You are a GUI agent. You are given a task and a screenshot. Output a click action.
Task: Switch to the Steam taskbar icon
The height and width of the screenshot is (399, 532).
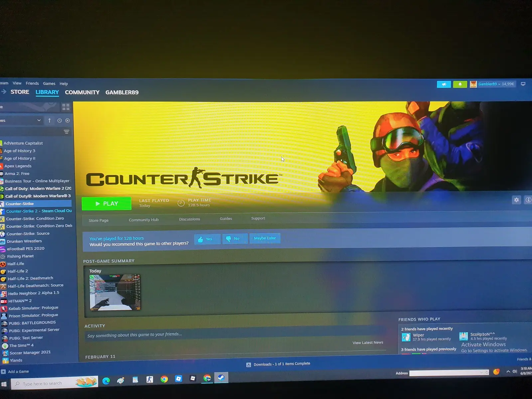click(x=221, y=377)
